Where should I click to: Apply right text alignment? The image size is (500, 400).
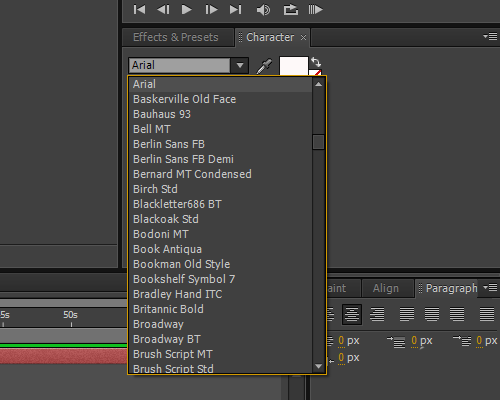377,314
